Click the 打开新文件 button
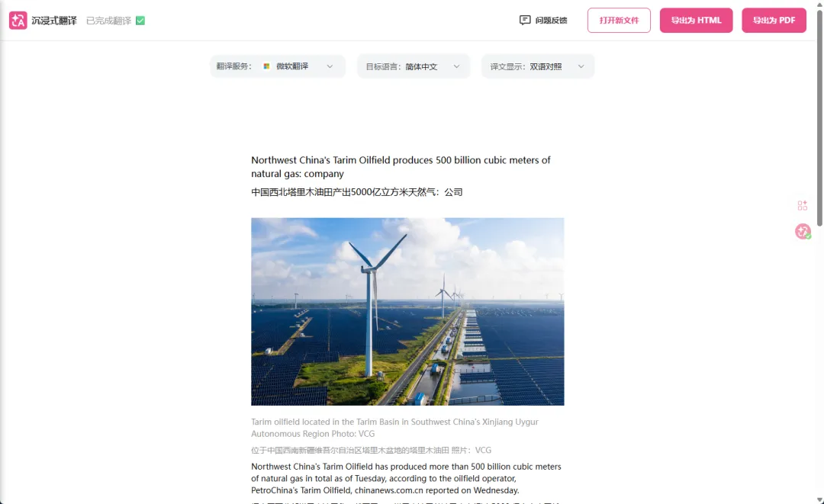 [619, 20]
